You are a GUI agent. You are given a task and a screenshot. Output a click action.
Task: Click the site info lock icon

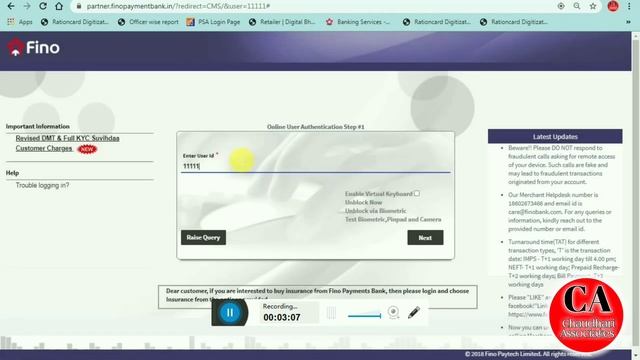(x=79, y=6)
